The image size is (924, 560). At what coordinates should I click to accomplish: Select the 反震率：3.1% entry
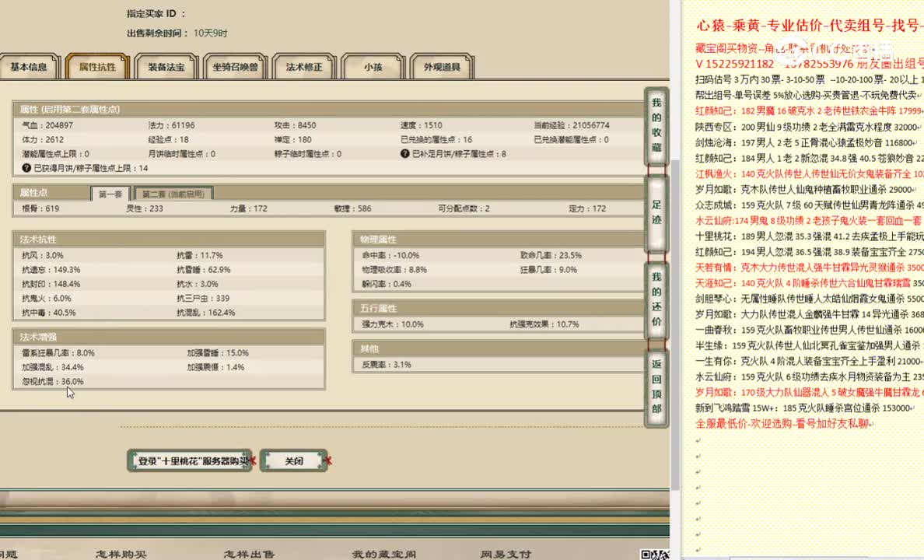point(387,365)
